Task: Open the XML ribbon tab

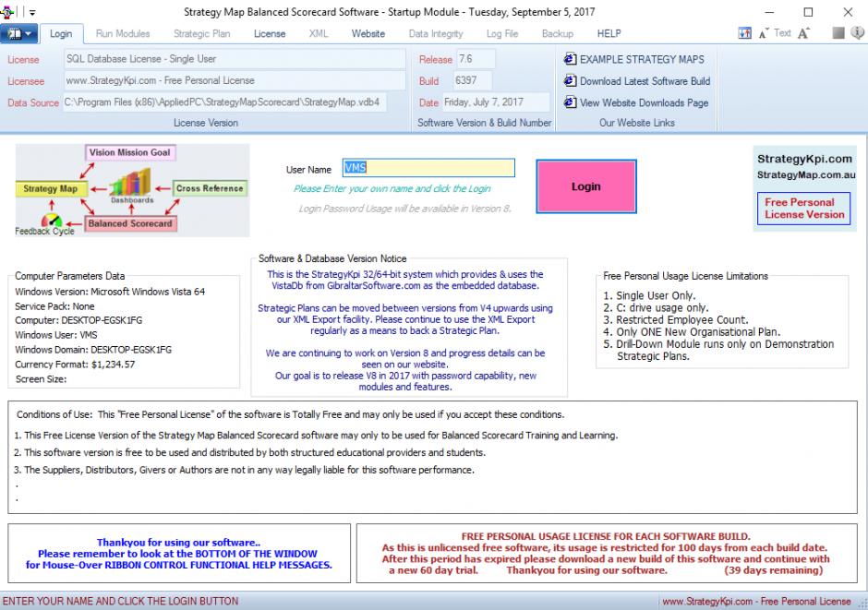Action: click(319, 34)
